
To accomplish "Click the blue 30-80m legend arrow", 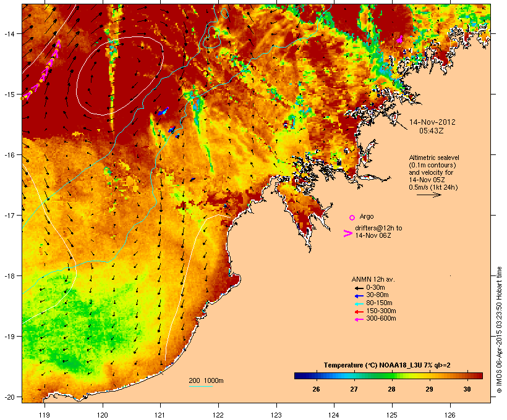I will point(359,296).
